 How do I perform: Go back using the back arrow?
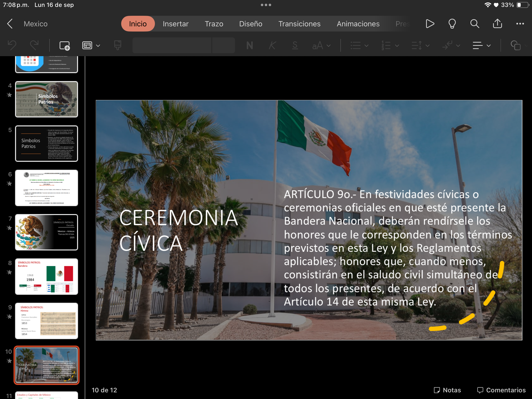(10, 24)
